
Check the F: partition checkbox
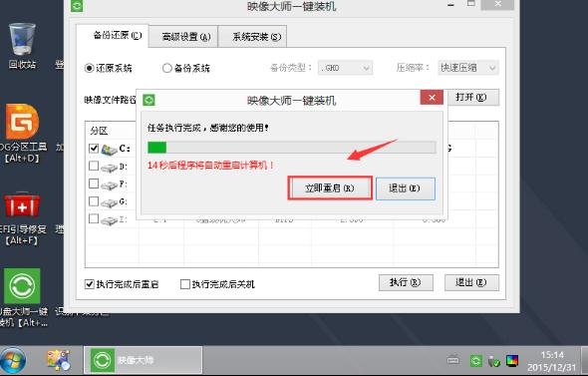(x=94, y=184)
